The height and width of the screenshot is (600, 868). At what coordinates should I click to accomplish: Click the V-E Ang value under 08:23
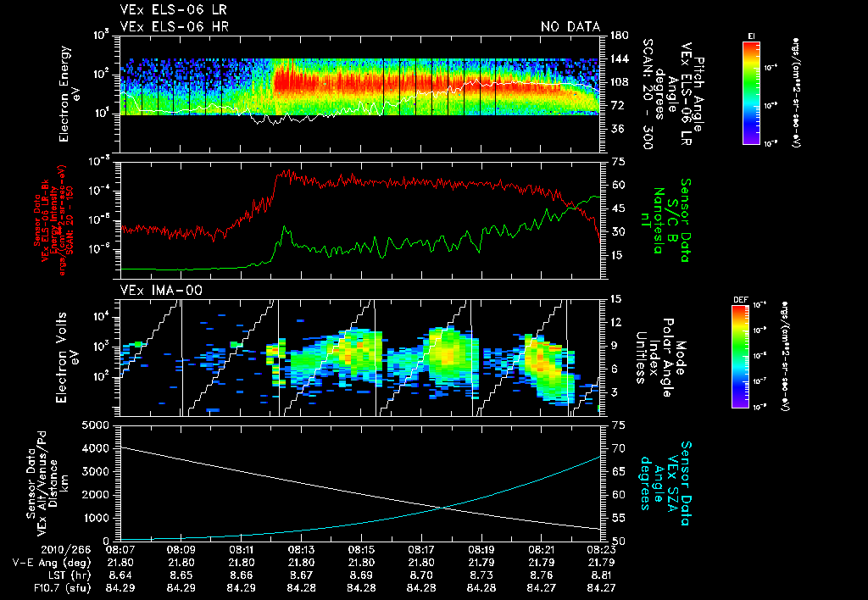(601, 563)
